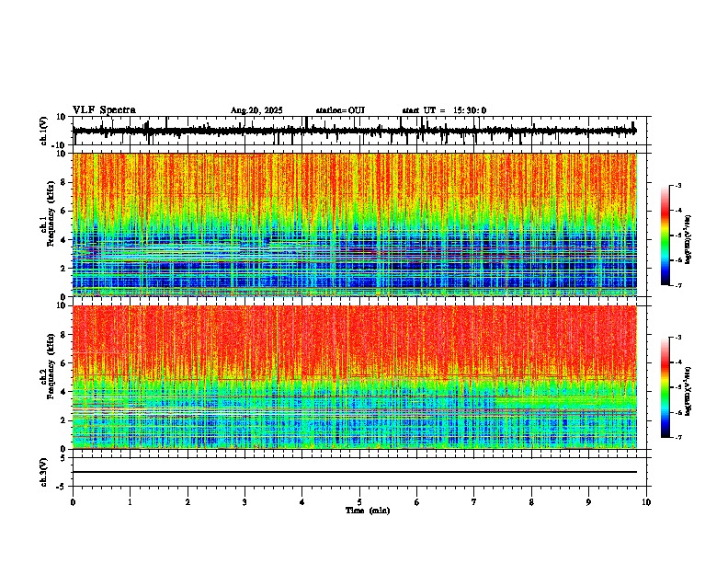The width and height of the screenshot is (728, 563).
Task: Click the ch.2 color bar PSD label
Action: click(688, 391)
